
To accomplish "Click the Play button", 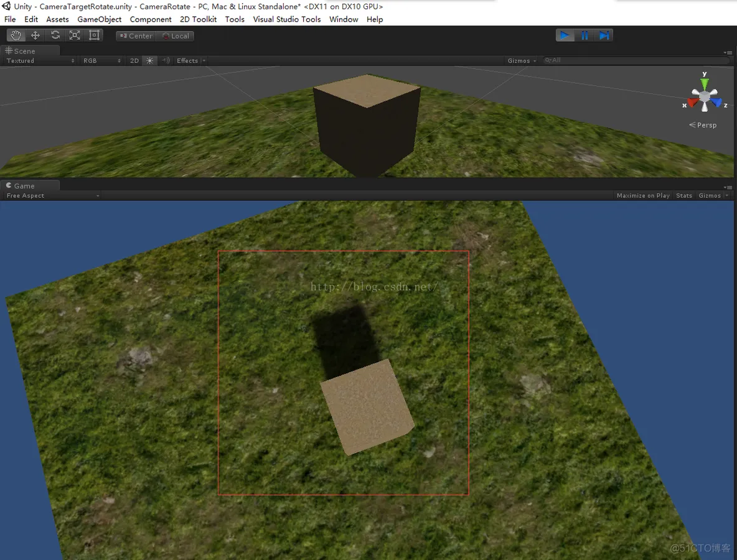I will click(565, 35).
